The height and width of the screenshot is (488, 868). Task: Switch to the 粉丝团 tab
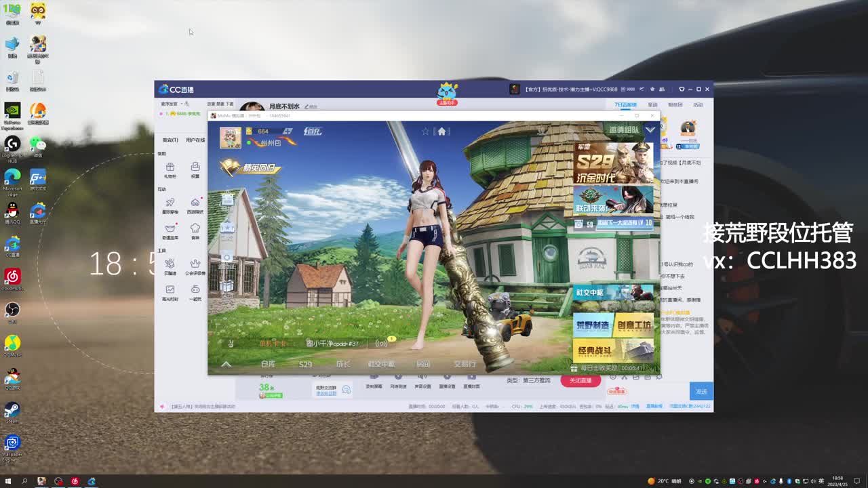click(675, 105)
